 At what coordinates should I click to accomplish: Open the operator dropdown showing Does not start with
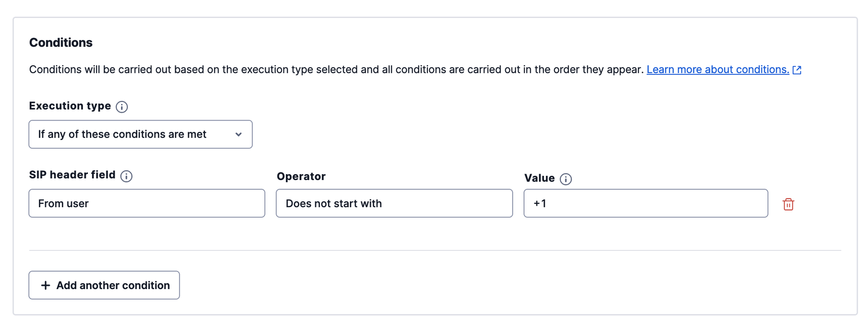tap(394, 203)
